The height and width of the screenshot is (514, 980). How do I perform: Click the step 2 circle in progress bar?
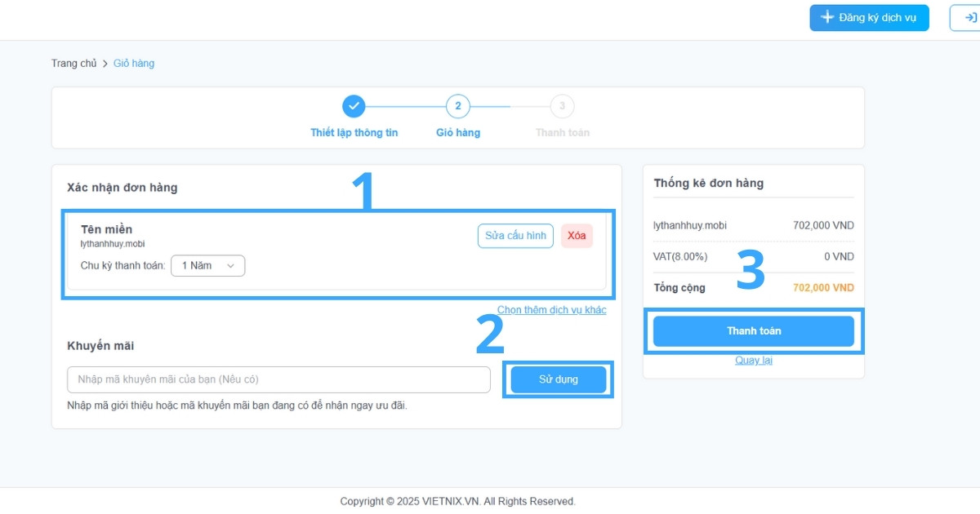pos(457,106)
